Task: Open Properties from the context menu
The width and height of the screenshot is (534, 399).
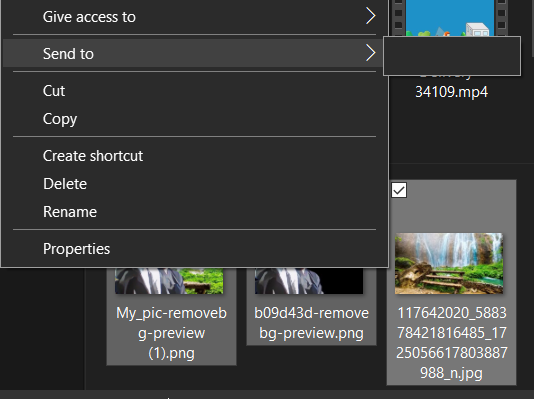Action: pos(194,249)
